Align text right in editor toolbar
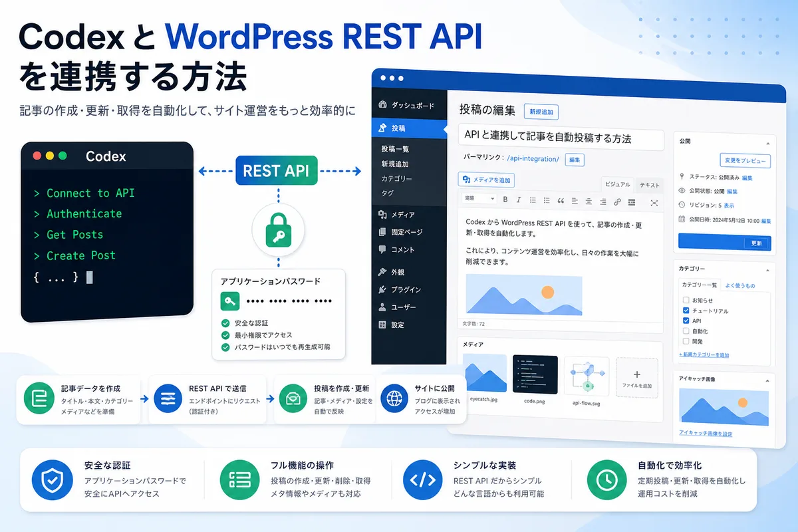 pos(602,201)
